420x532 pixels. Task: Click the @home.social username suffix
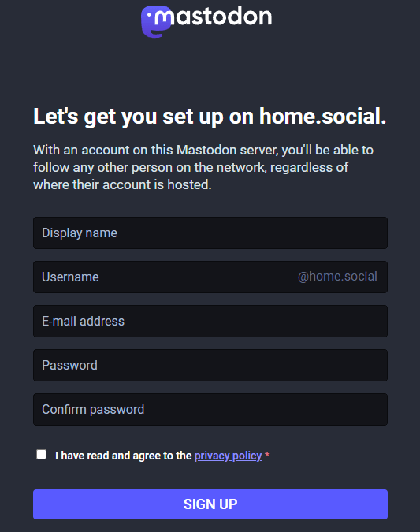337,277
